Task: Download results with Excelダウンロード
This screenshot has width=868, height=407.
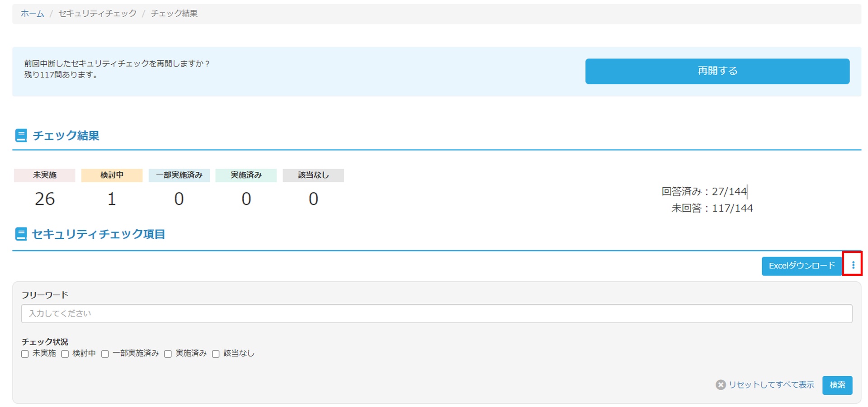Action: [802, 266]
